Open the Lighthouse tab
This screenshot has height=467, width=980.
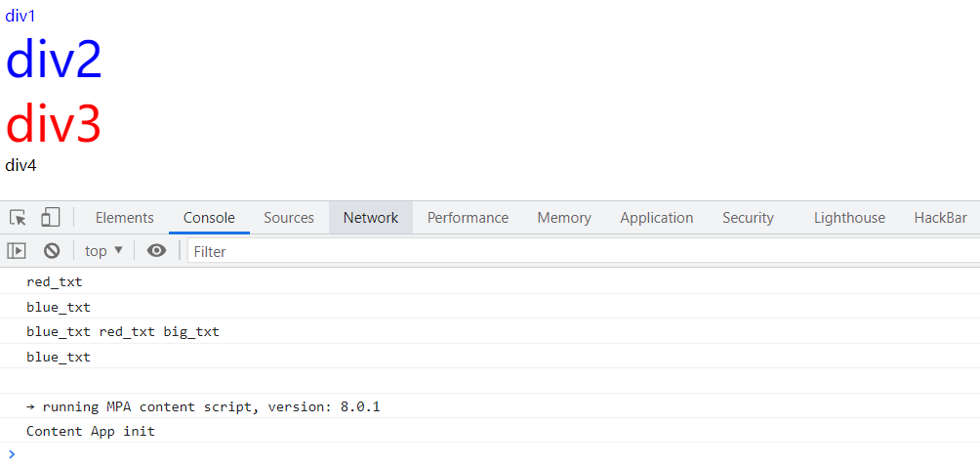click(x=849, y=218)
